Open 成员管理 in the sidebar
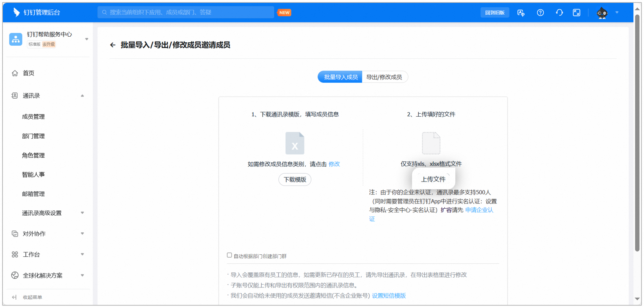The width and height of the screenshot is (644, 307). coord(33,117)
